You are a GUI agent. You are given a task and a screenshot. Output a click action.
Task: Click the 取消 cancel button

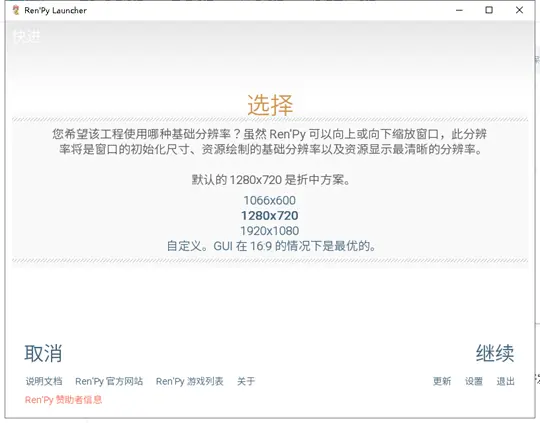(43, 353)
